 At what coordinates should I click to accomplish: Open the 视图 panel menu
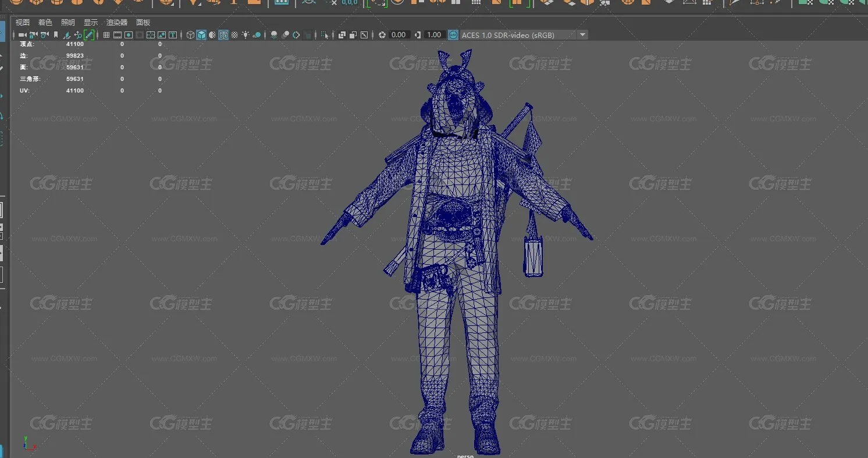[22, 22]
